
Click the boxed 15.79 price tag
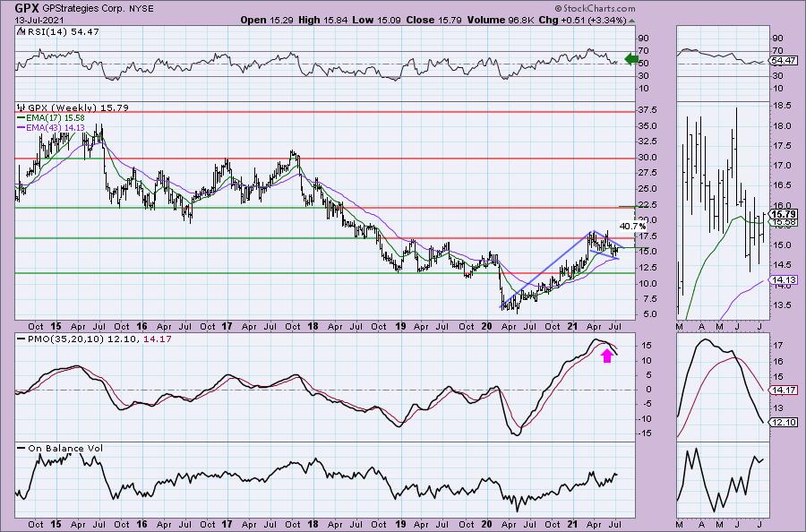784,214
